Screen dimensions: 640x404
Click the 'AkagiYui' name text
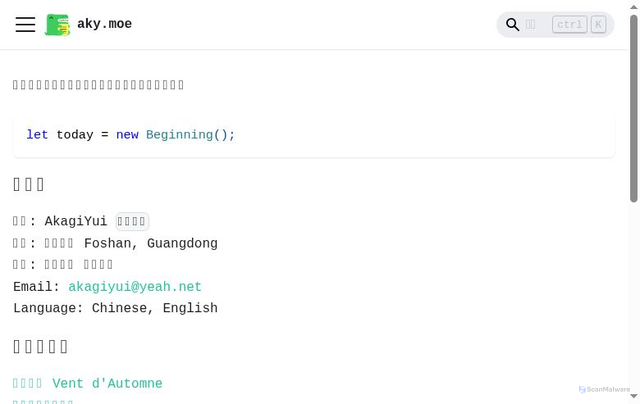coord(76,221)
